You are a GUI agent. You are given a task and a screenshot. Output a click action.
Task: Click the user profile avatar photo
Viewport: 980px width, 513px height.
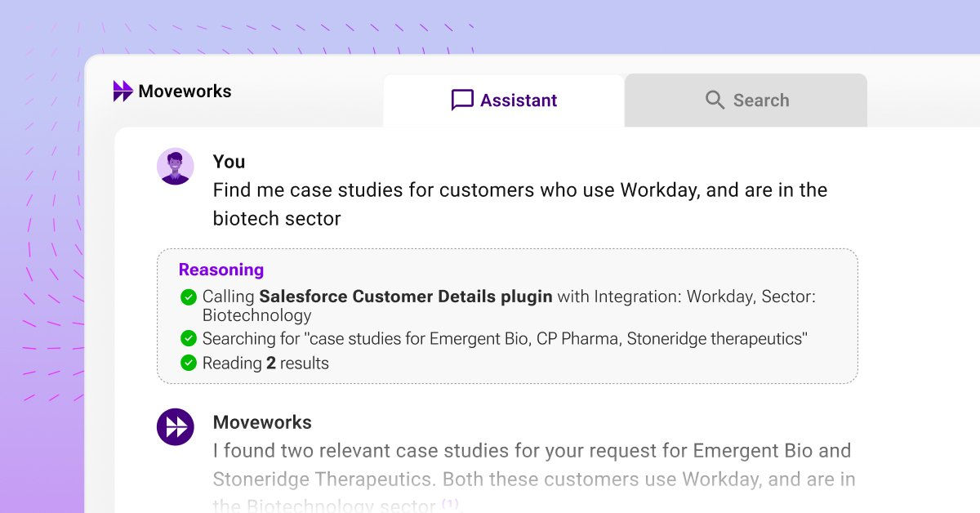click(x=176, y=166)
